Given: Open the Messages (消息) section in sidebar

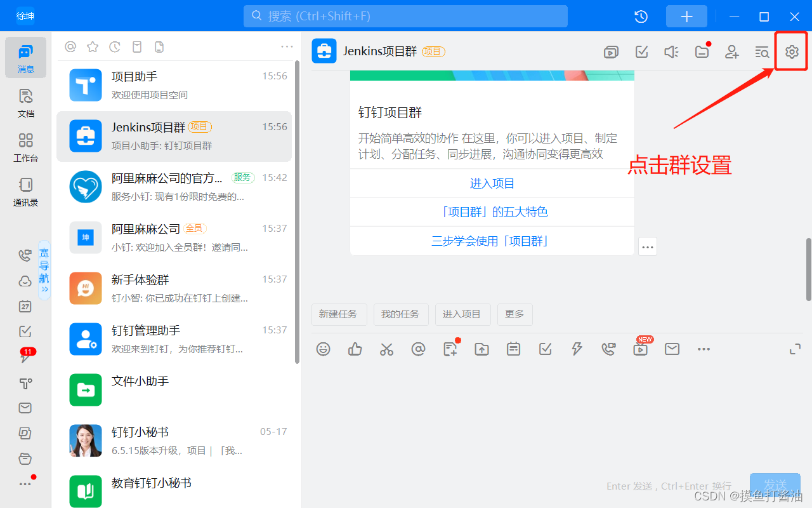Looking at the screenshot, I should [x=25, y=58].
